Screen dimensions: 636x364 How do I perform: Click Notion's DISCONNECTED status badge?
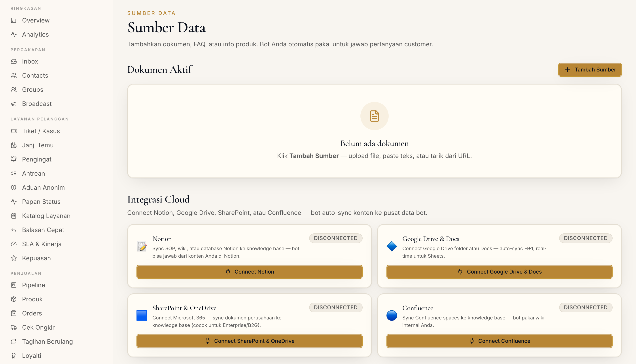tap(336, 238)
